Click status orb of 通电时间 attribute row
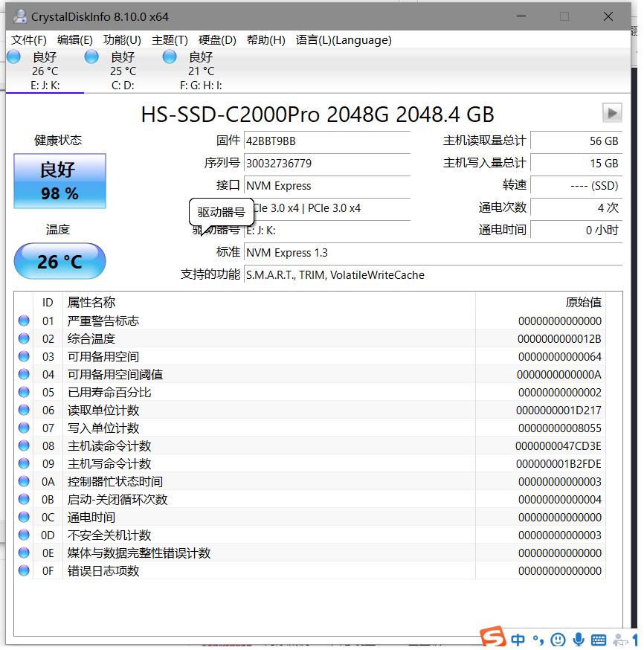The height and width of the screenshot is (650, 644). (x=24, y=517)
